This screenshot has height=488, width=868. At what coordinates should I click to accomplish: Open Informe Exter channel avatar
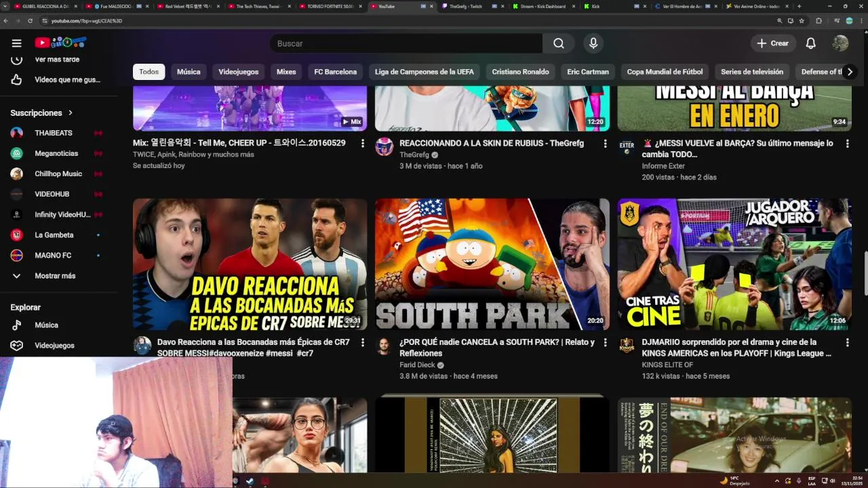click(627, 146)
